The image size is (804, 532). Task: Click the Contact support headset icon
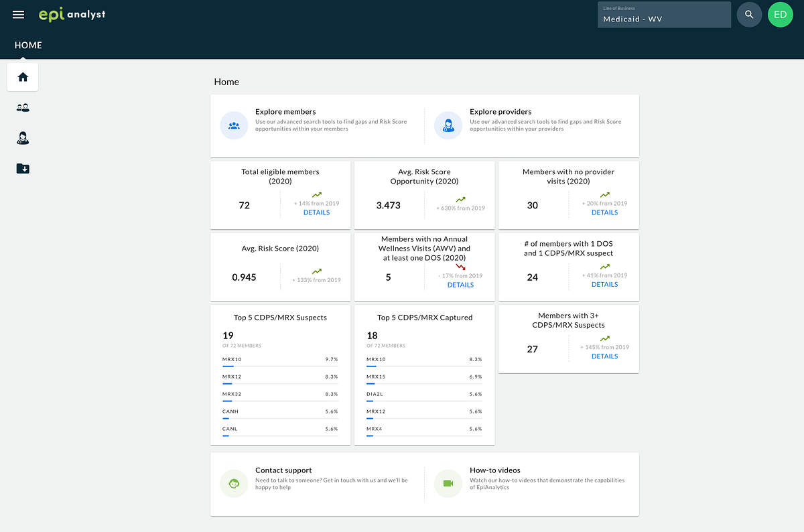point(234,484)
